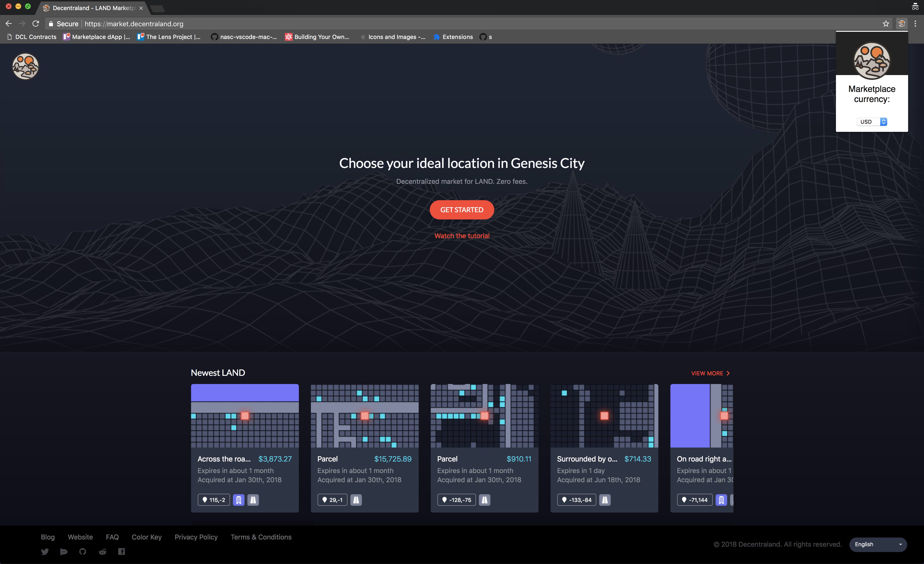Open the Color Key footer link
The height and width of the screenshot is (564, 924).
coord(147,537)
